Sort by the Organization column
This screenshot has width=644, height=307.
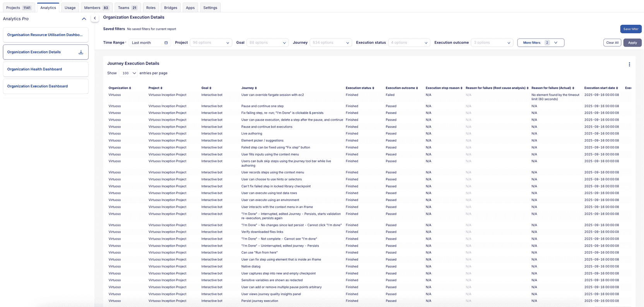120,88
